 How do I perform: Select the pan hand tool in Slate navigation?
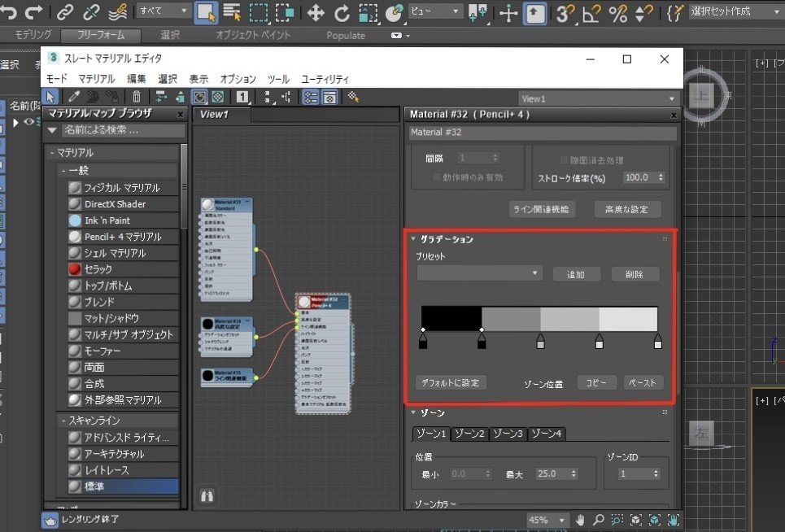tap(580, 520)
